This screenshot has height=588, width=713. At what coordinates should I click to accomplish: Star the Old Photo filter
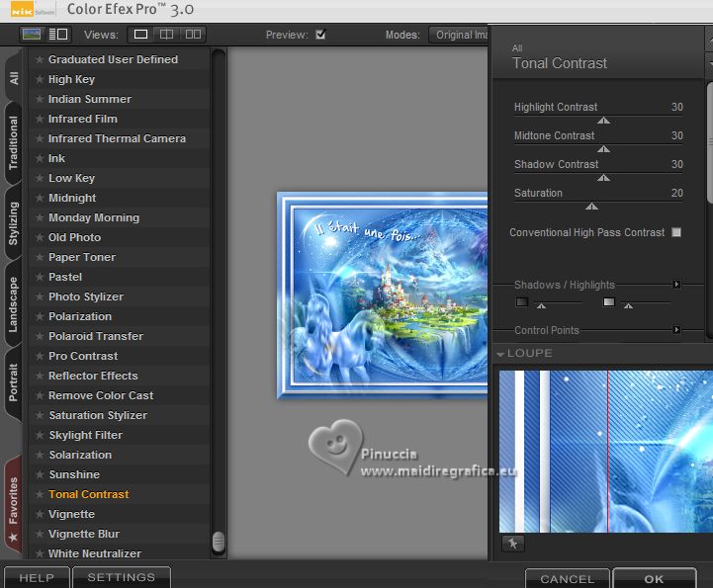click(40, 237)
